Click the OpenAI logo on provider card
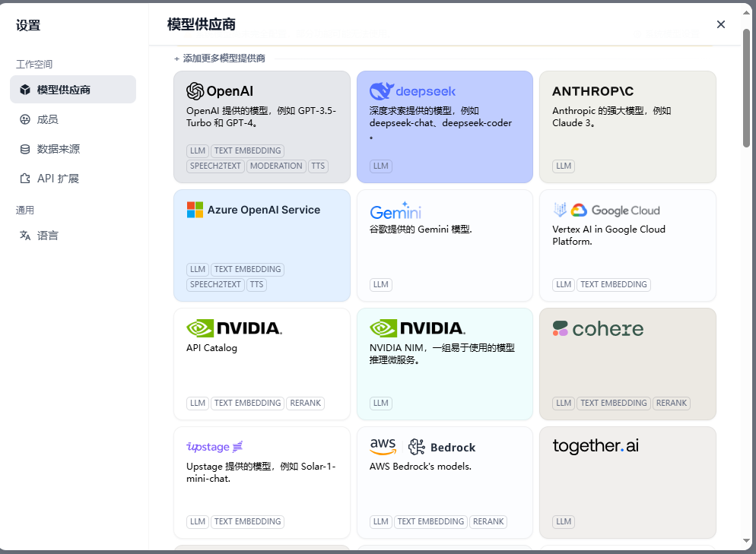Screen dimensions: 756x554 click(x=219, y=90)
